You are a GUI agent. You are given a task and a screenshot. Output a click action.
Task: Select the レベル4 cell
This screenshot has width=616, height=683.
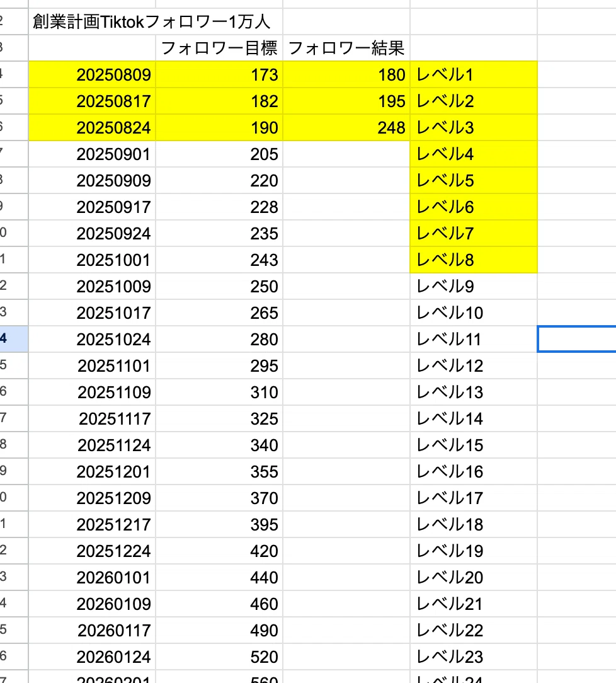pyautogui.click(x=474, y=154)
